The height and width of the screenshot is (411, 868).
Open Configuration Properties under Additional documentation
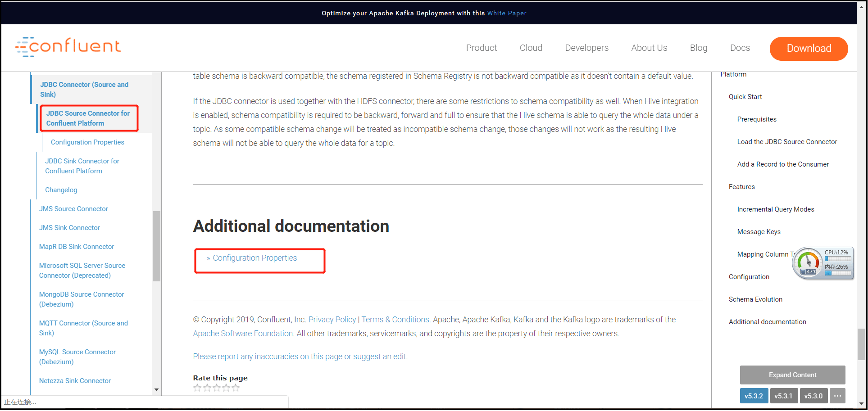pos(254,257)
